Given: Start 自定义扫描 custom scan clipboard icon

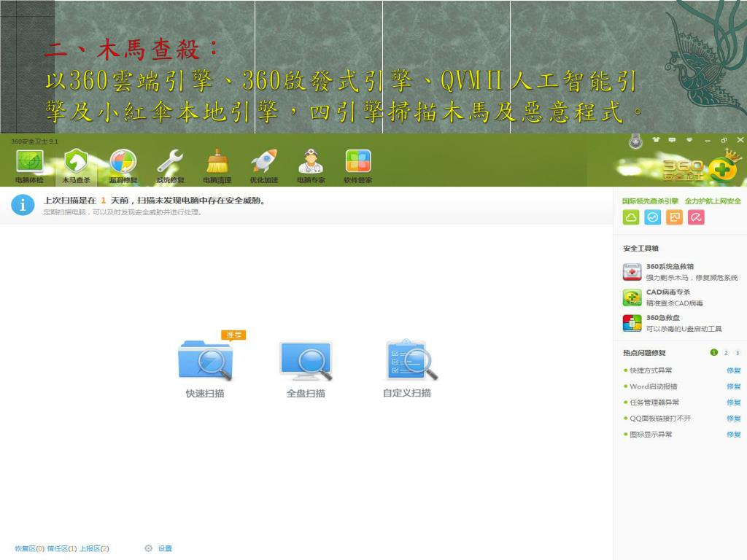Looking at the screenshot, I should tap(411, 360).
